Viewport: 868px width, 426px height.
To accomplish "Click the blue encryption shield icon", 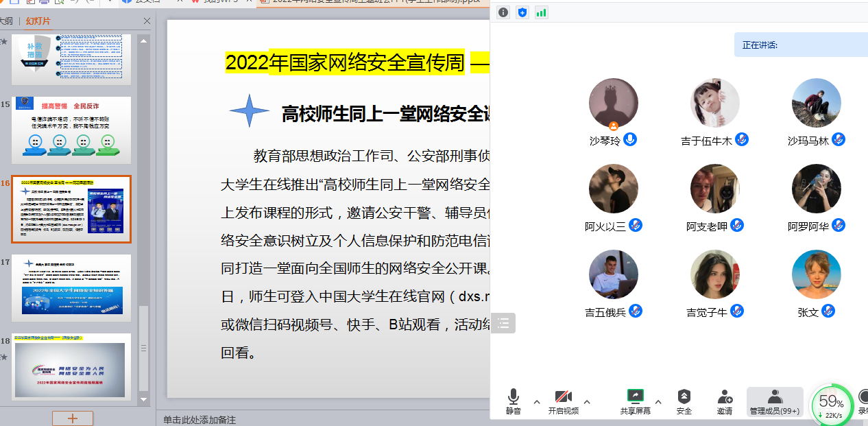I will click(x=522, y=12).
